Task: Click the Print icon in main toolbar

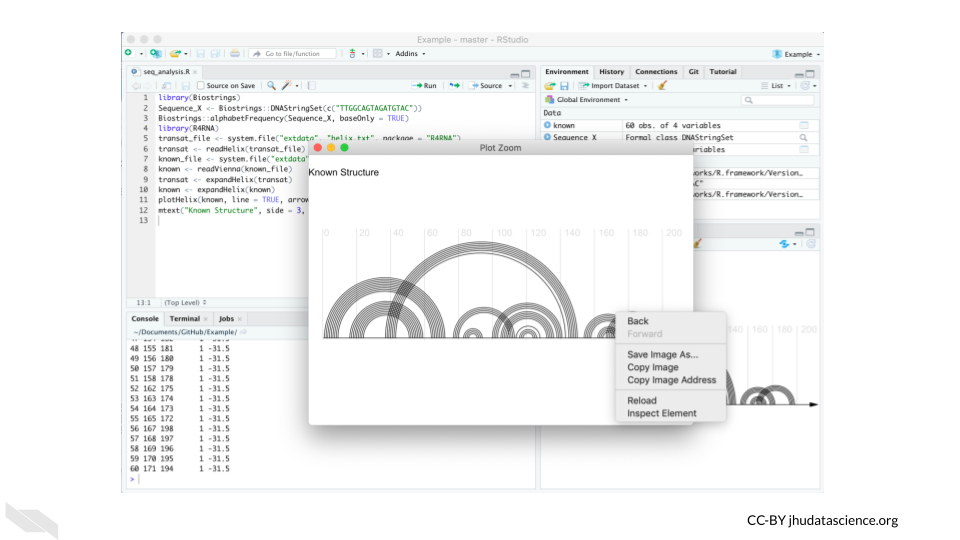Action: click(x=234, y=53)
